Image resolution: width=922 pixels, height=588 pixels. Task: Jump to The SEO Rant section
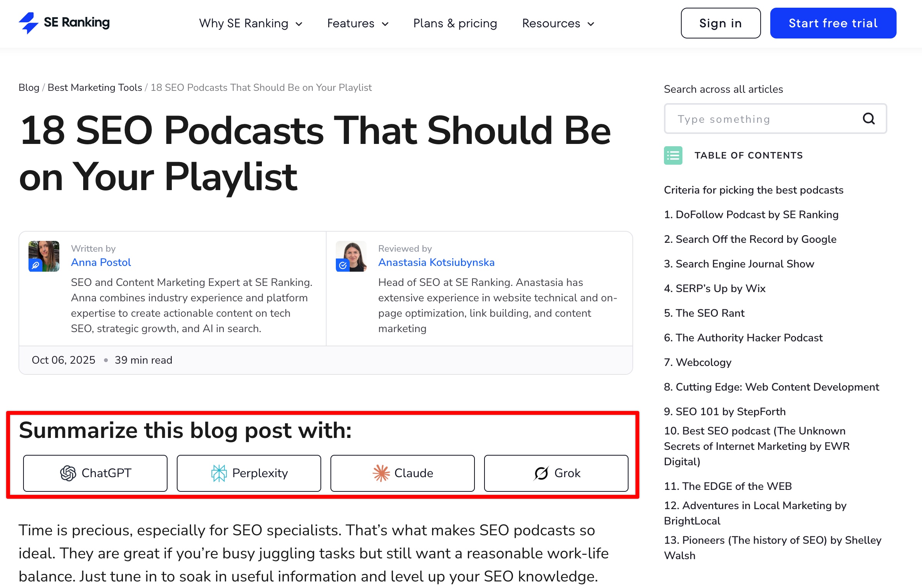point(704,313)
